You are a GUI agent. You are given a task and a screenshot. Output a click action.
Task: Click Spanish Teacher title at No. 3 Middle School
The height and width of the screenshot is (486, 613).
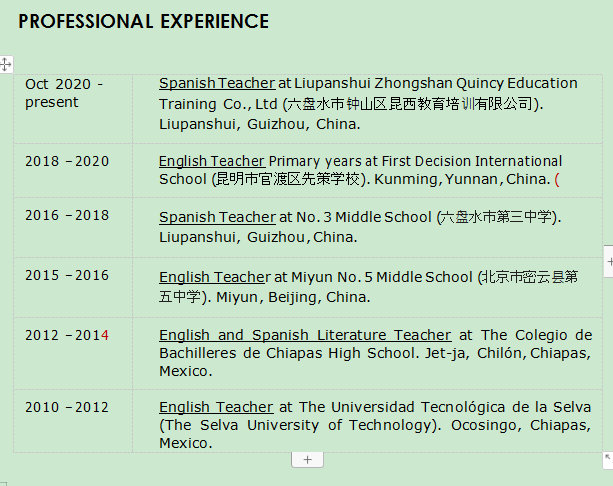pyautogui.click(x=216, y=217)
